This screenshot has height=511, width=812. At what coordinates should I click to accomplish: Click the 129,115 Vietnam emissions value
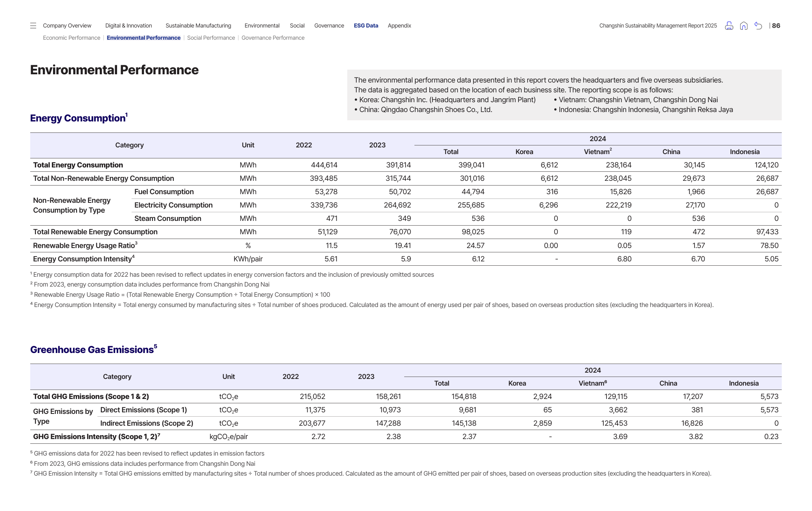coord(616,397)
